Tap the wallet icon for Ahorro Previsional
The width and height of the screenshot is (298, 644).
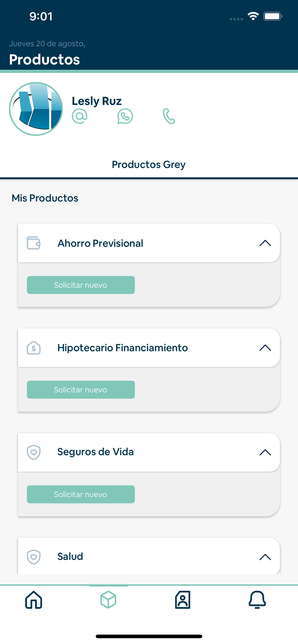(34, 243)
